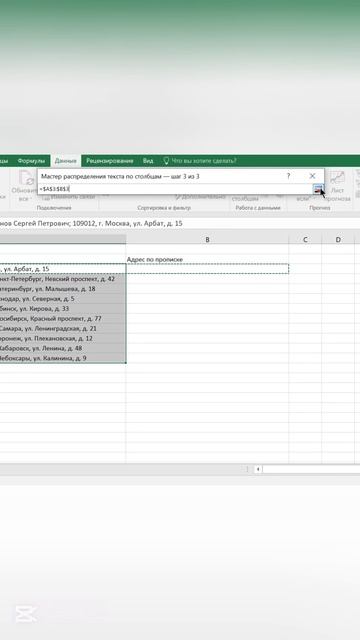
Task: Select the cell with 'ул. Малышева, д. 18'
Action: click(x=63, y=289)
